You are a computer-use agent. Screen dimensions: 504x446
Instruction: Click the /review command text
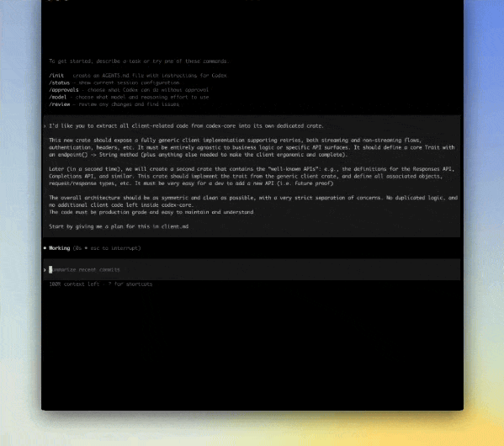(59, 104)
